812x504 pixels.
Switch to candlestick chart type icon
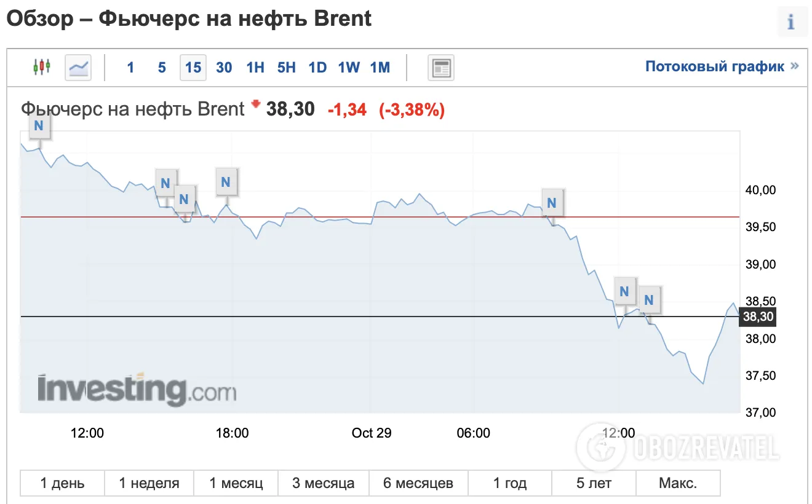click(x=42, y=67)
